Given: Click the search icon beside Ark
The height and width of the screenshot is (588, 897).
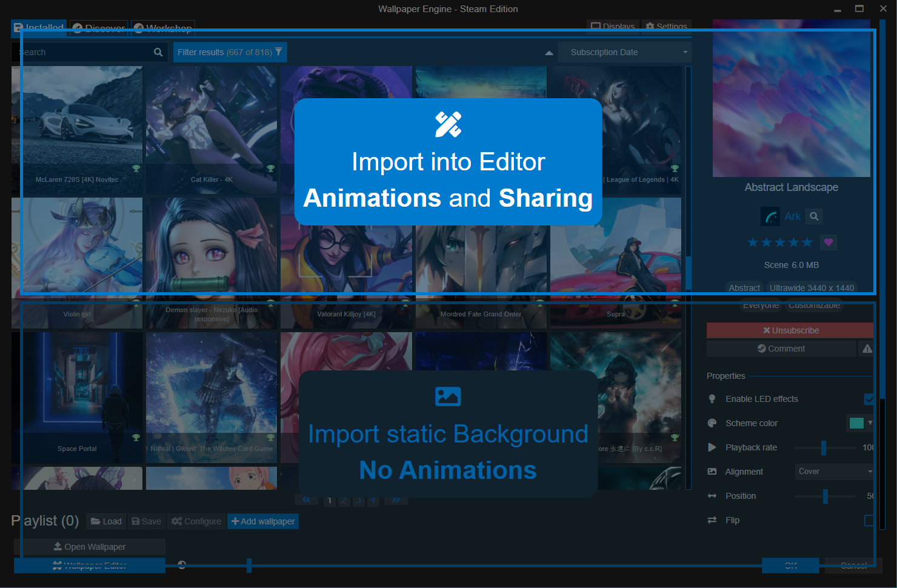Looking at the screenshot, I should 815,216.
